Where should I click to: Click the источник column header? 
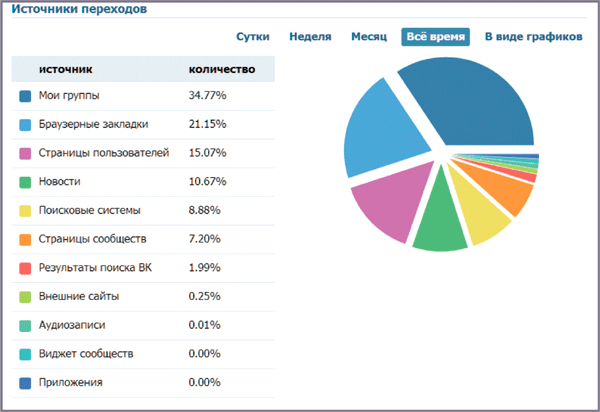tap(65, 70)
